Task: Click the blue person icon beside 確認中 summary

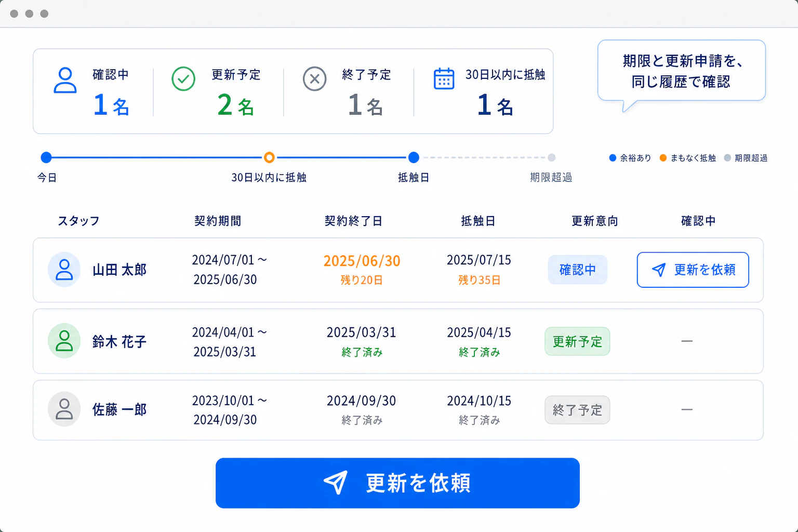Action: (65, 80)
